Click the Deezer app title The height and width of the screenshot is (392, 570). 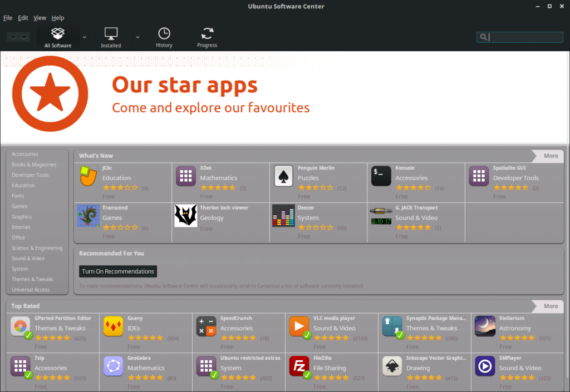click(x=306, y=207)
